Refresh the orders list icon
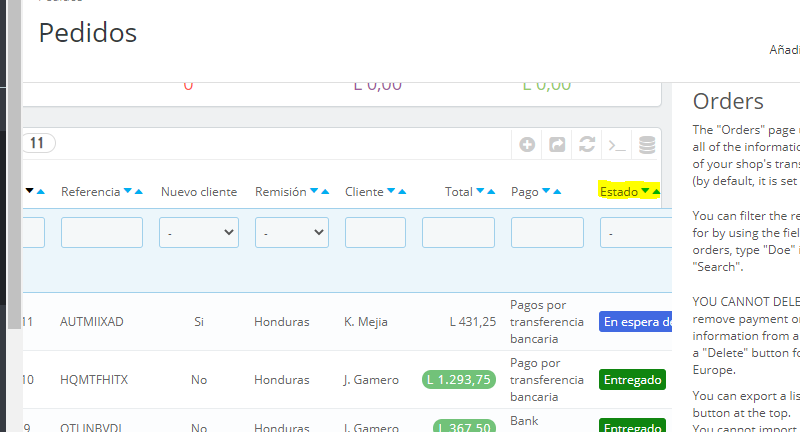This screenshot has width=800, height=432. pos(587,145)
